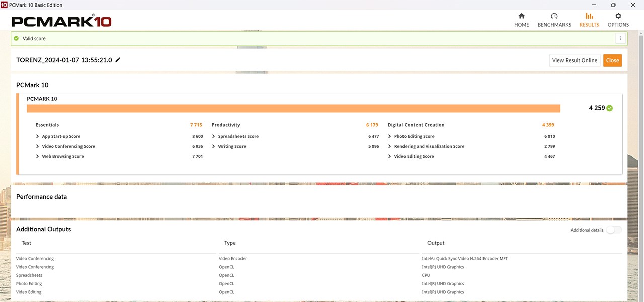This screenshot has height=302, width=644.
Task: Click the PCMark 10 title bar app icon
Action: (x=4, y=5)
